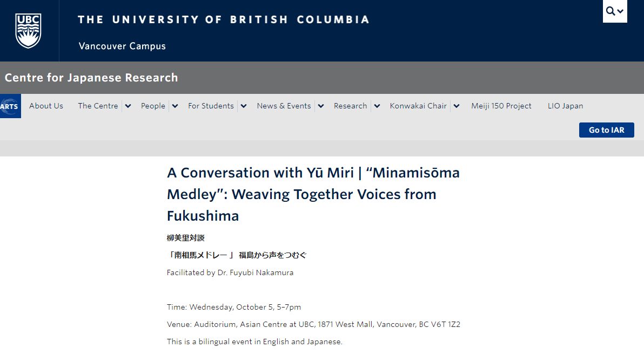Open the Research menu item
644x355 pixels.
(350, 106)
